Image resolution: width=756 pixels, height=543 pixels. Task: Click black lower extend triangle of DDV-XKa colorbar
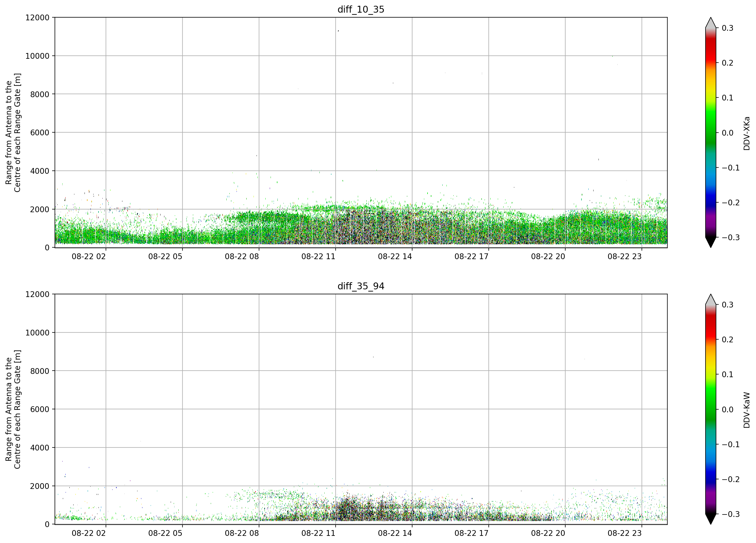pos(711,242)
